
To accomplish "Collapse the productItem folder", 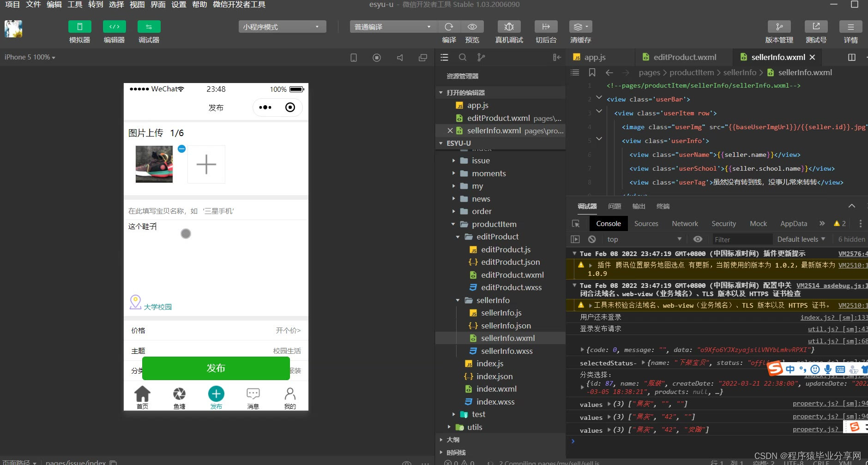I will [494, 224].
